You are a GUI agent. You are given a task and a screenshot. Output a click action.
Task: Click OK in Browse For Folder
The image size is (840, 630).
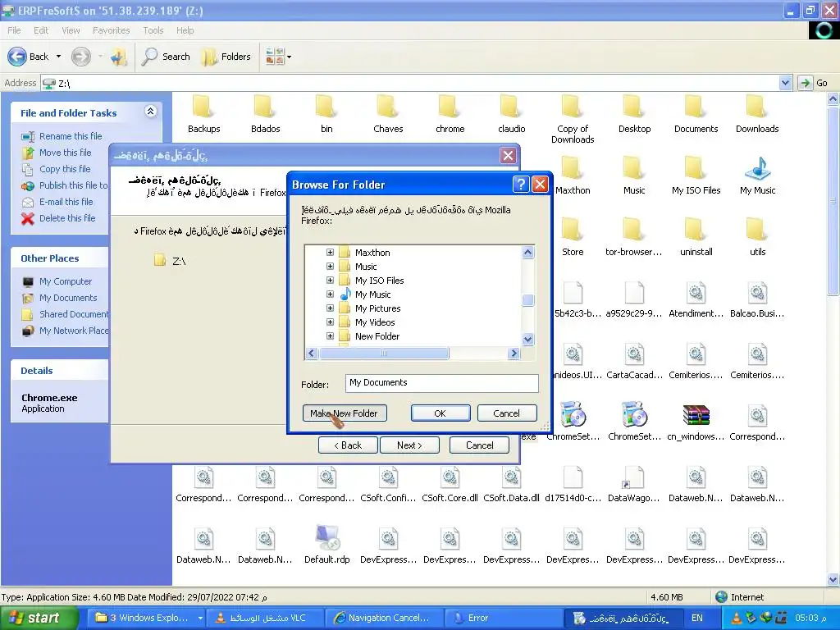[440, 413]
